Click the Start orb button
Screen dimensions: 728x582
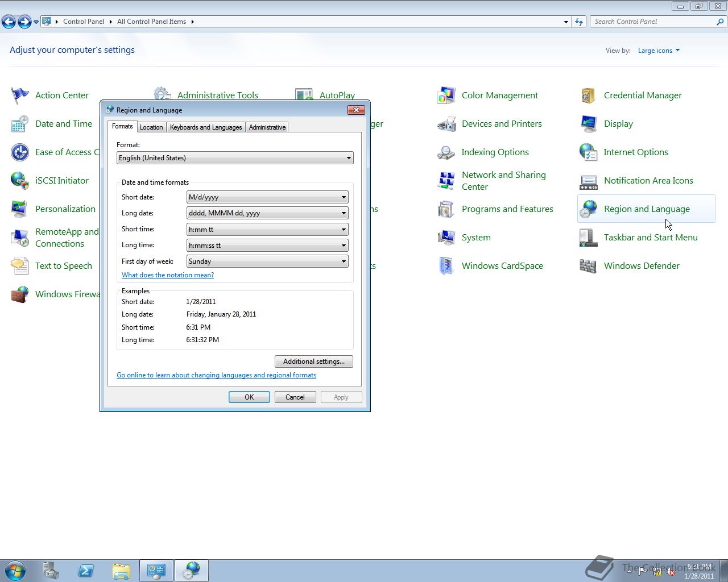click(x=15, y=571)
